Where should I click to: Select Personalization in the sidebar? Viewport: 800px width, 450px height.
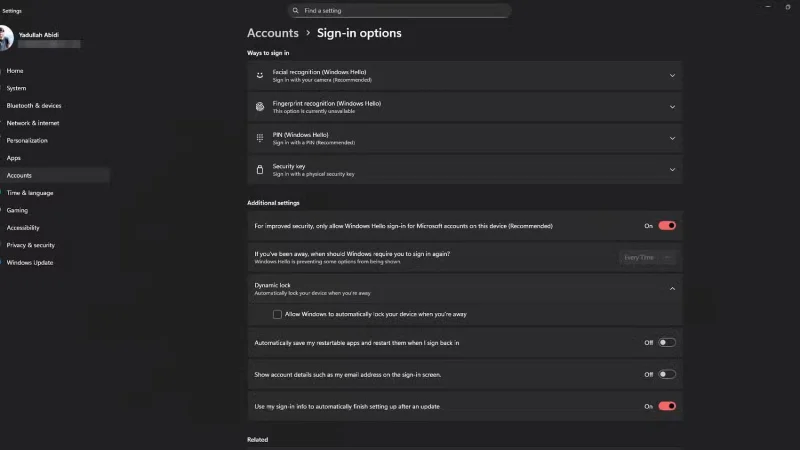[x=27, y=140]
